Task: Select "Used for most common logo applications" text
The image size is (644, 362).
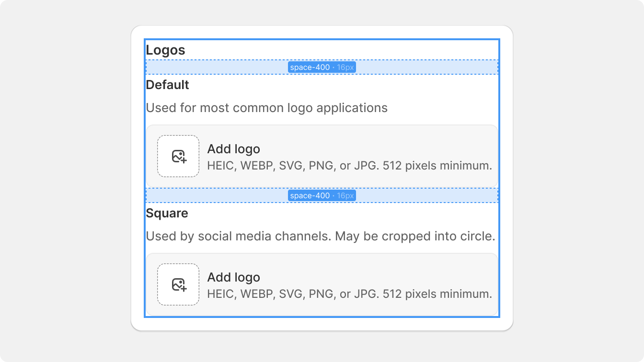Action: point(266,108)
